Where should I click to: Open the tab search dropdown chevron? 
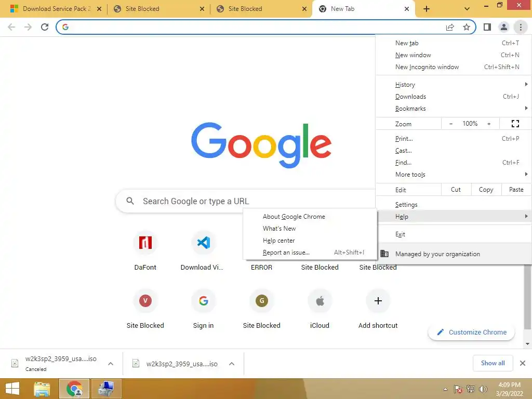coord(467,9)
